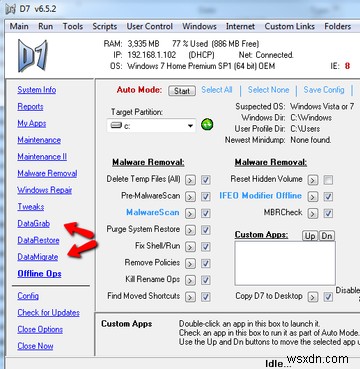This screenshot has width=360, height=369.
Task: Open the Internet menu
Action: 241,26
